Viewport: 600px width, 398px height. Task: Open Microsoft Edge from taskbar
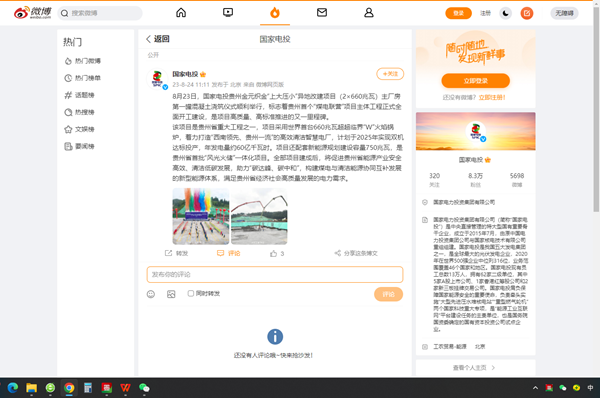(x=13, y=388)
